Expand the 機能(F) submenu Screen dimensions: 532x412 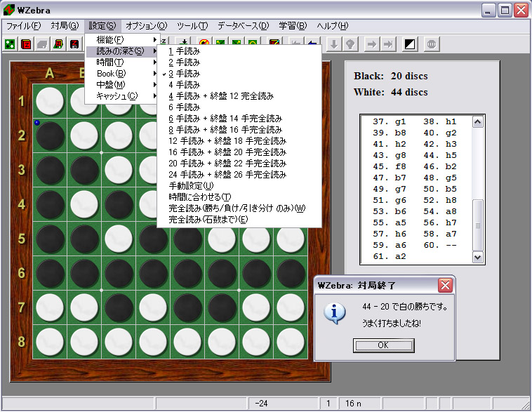point(123,40)
